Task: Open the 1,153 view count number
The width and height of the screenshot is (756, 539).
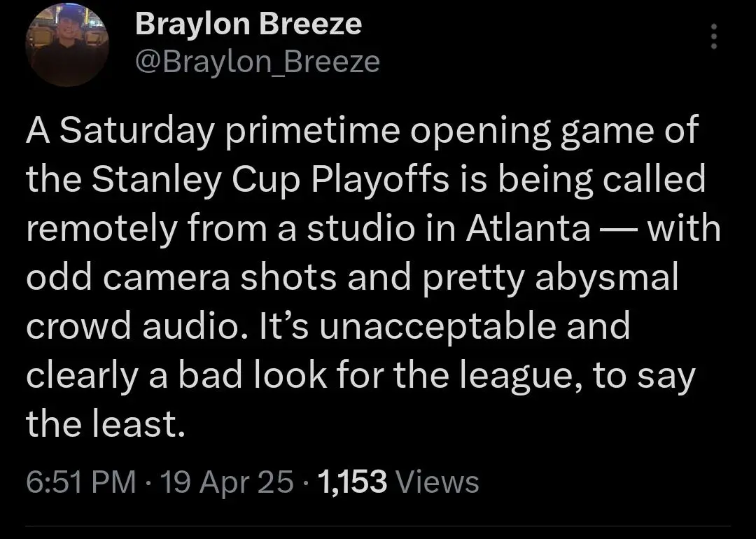Action: tap(352, 481)
